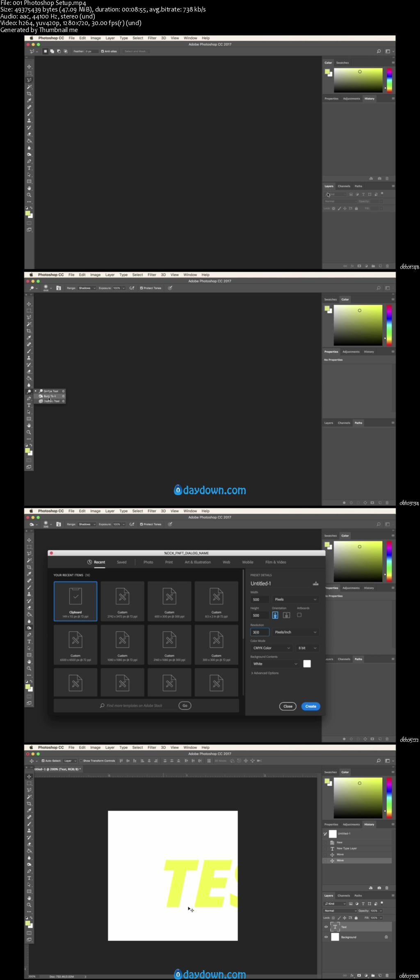Click the lock position icon above the Test layer
The height and width of the screenshot is (980, 420).
pos(345,918)
